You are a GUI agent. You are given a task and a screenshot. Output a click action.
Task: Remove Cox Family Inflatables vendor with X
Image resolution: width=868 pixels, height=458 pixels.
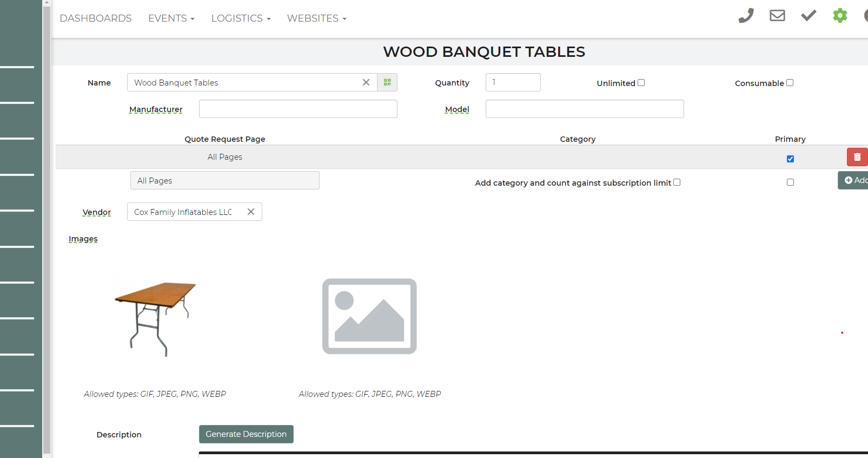click(x=251, y=212)
